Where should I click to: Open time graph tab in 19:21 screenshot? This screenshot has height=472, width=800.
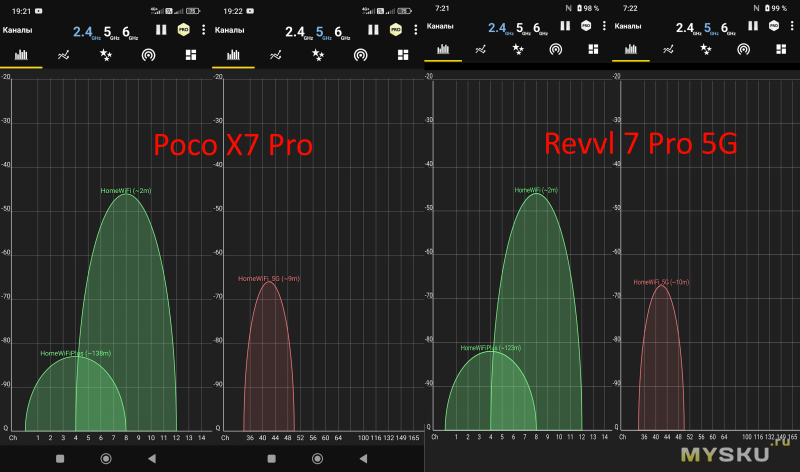[63, 55]
